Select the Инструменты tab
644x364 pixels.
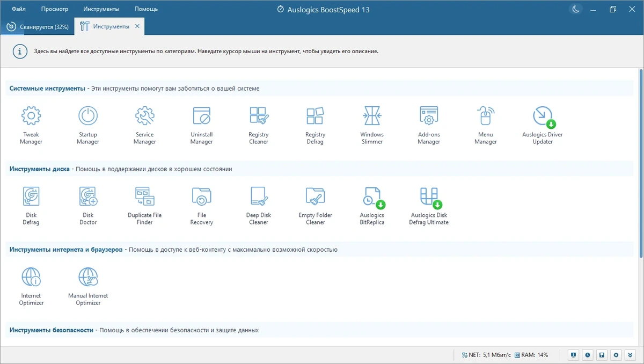110,27
